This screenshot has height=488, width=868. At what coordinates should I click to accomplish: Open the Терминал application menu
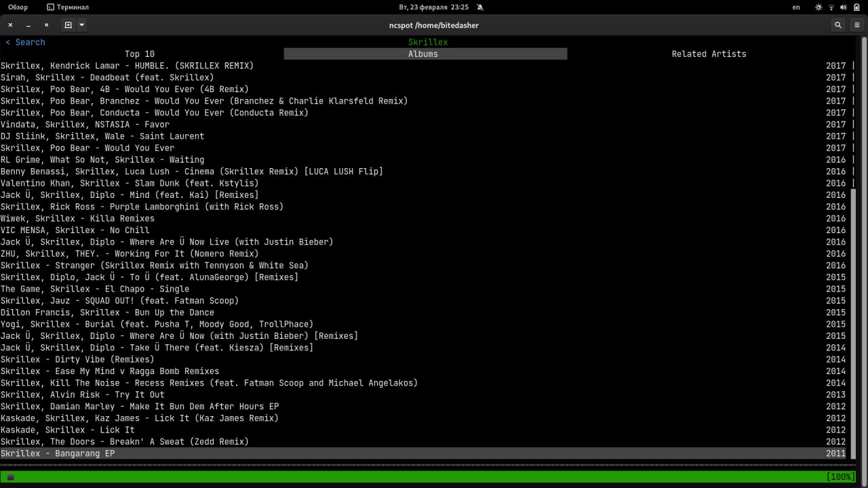(x=67, y=7)
